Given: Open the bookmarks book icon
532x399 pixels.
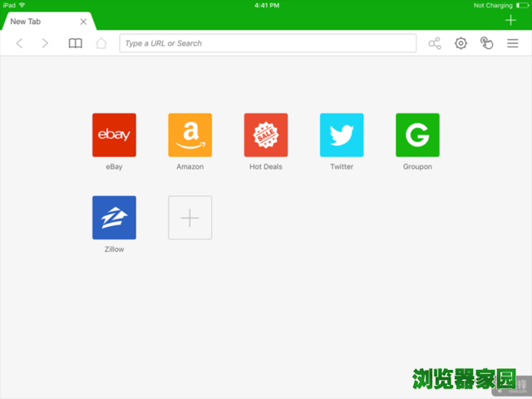Looking at the screenshot, I should (76, 43).
